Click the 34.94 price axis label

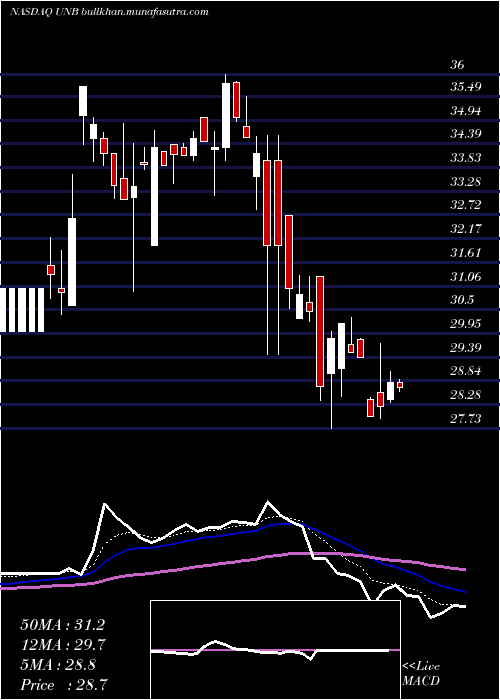pyautogui.click(x=466, y=110)
